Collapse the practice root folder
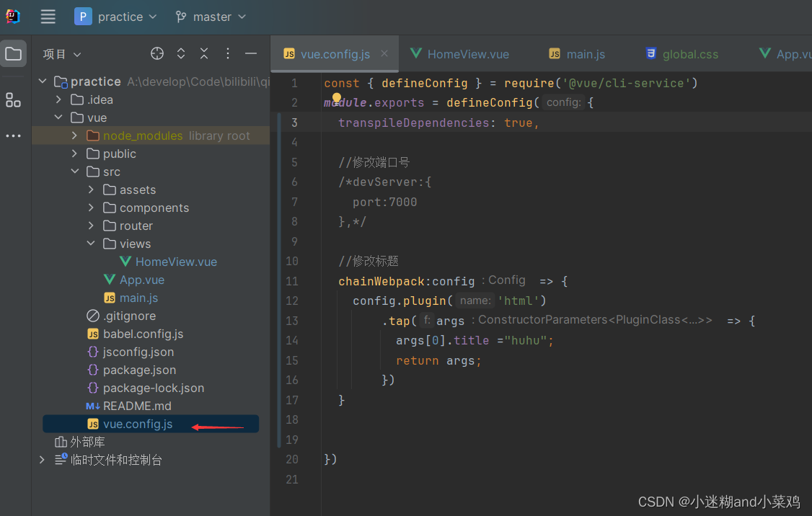Viewport: 812px width, 516px height. [x=43, y=81]
